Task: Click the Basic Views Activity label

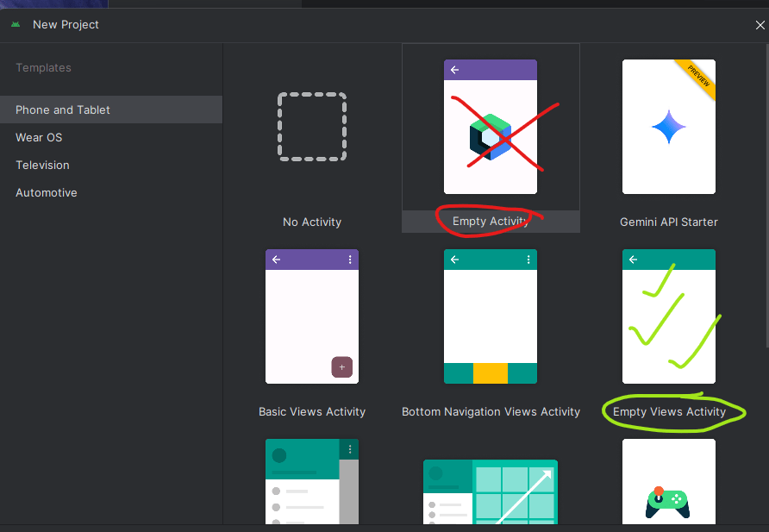Action: coord(312,412)
